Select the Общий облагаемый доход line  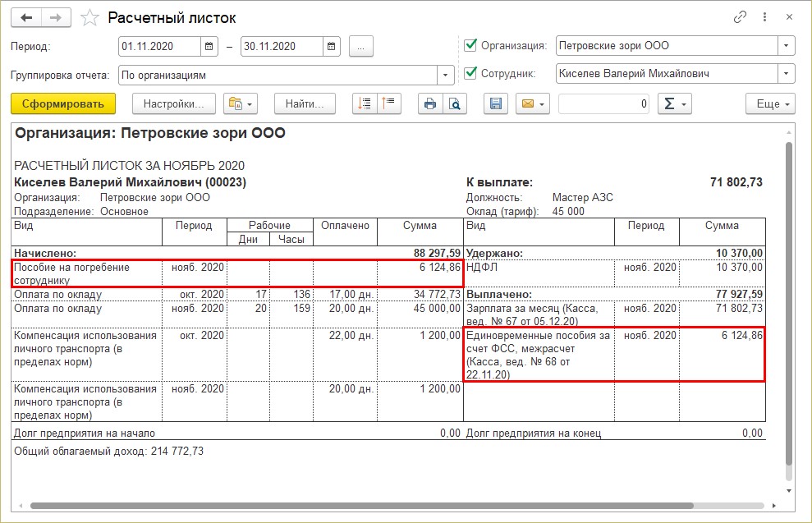point(108,451)
